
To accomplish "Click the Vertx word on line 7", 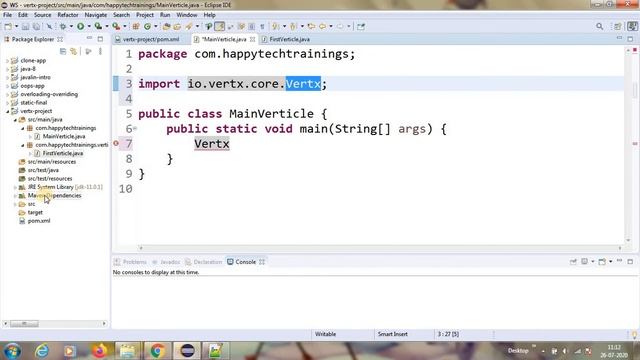I will tap(212, 144).
